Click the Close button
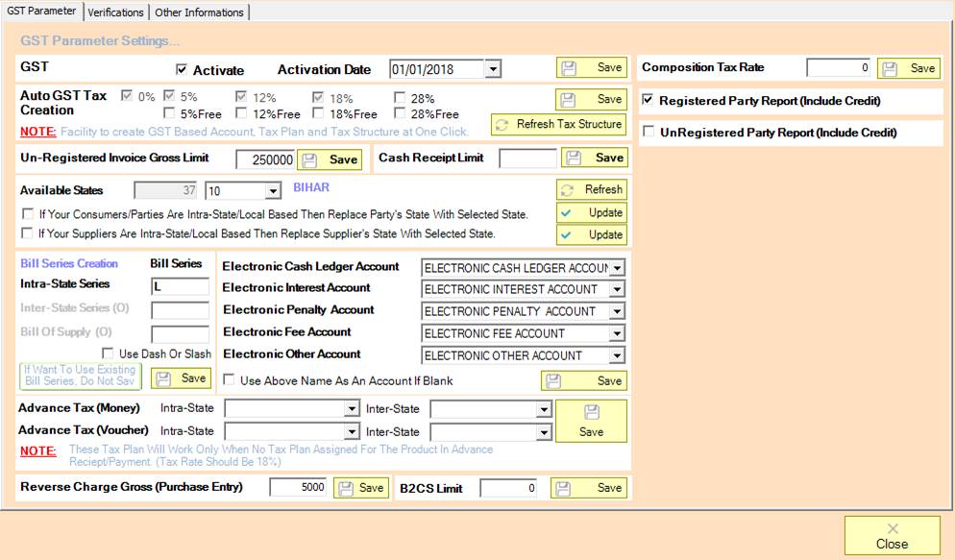This screenshot has height=560, width=955. click(x=892, y=536)
